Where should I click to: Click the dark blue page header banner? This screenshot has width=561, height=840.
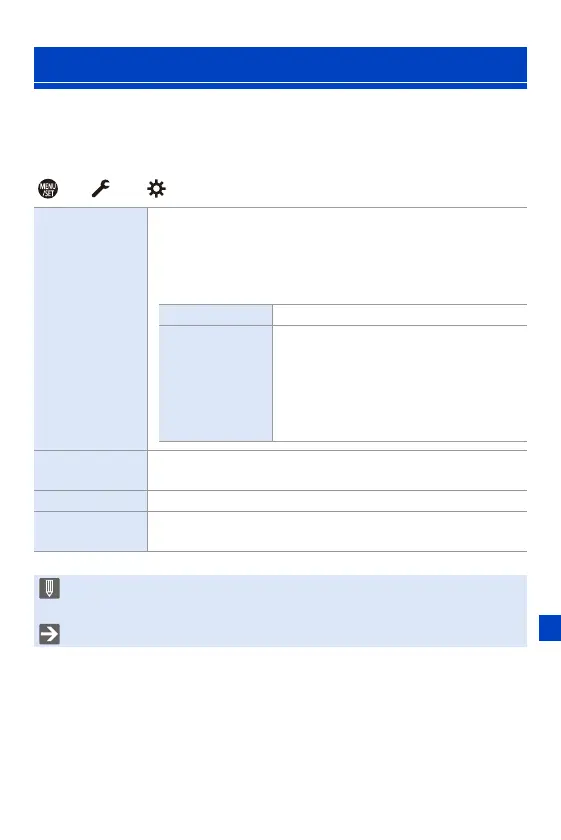(x=280, y=64)
